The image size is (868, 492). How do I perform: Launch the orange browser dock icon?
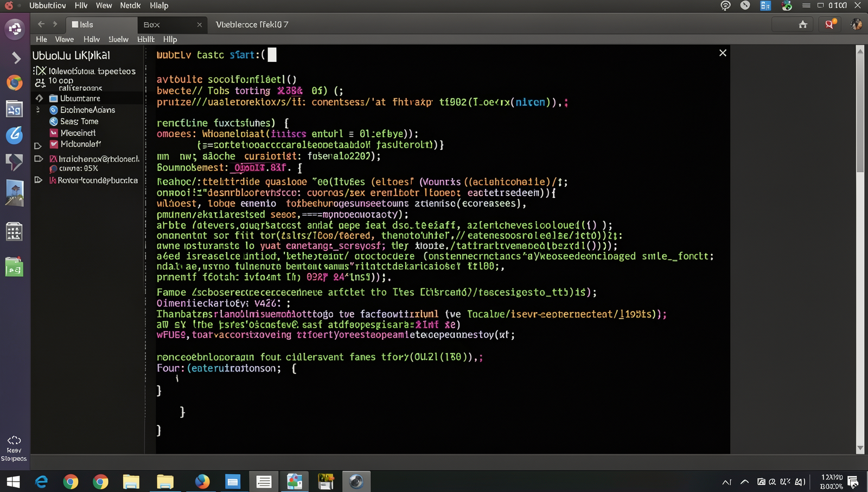pyautogui.click(x=15, y=83)
